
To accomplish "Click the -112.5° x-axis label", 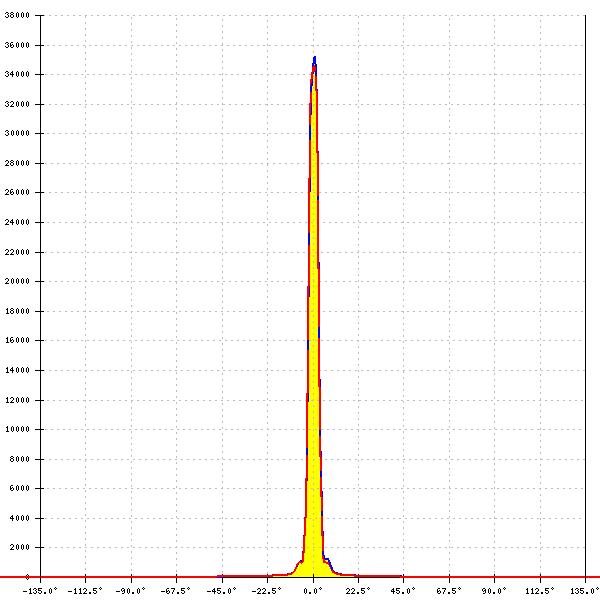I will (85, 591).
